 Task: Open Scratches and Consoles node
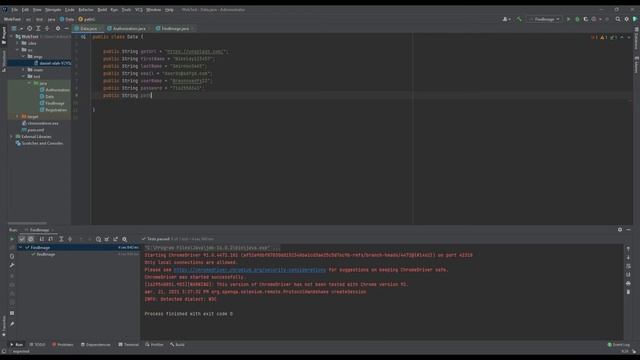[x=39, y=143]
